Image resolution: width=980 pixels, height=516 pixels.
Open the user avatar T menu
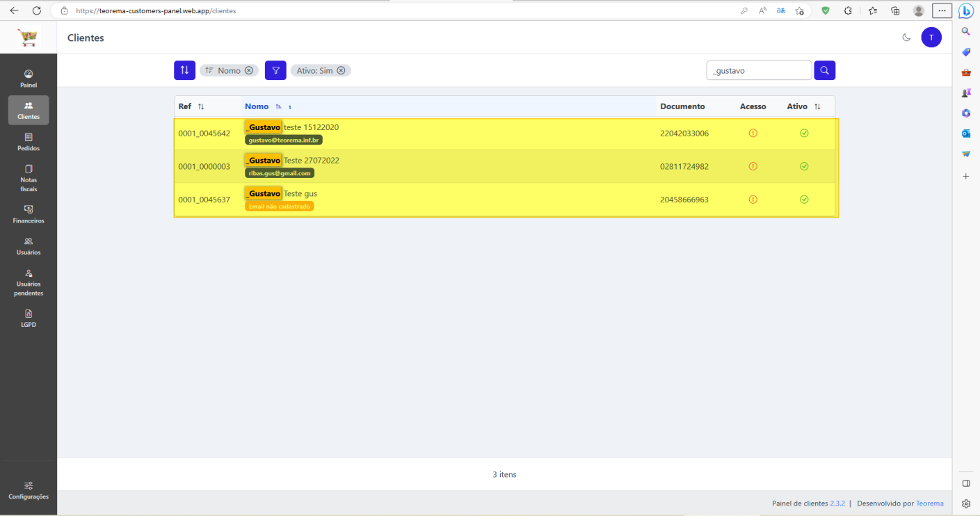click(x=931, y=38)
